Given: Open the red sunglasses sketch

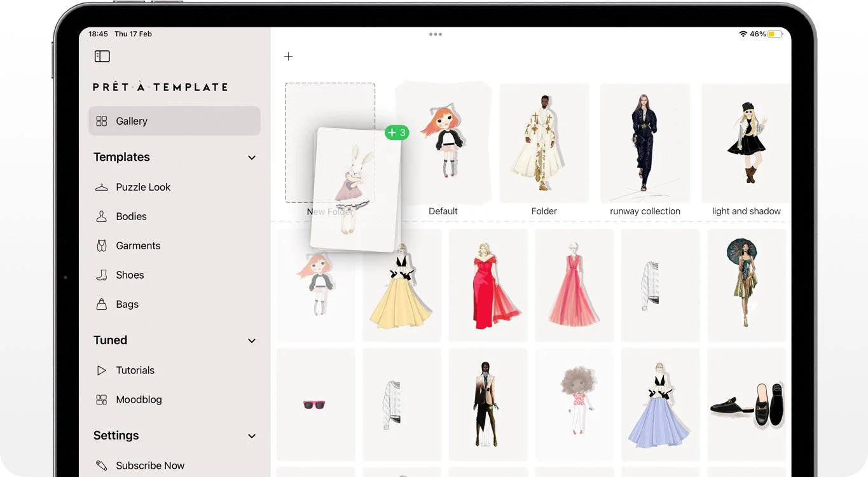Looking at the screenshot, I should (x=315, y=404).
